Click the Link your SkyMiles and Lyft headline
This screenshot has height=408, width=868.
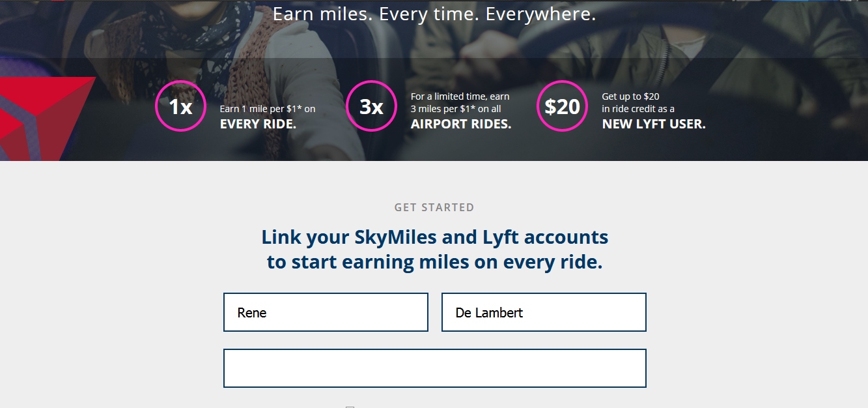434,249
